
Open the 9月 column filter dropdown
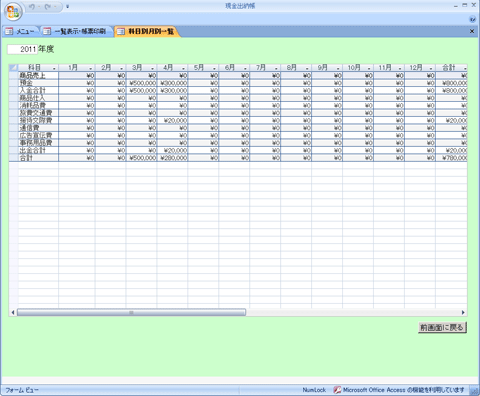[x=338, y=68]
